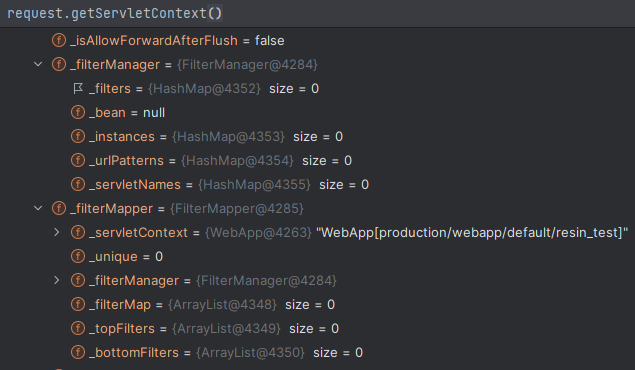
Task: Click field icon next to _bottomFilters
Action: click(78, 352)
